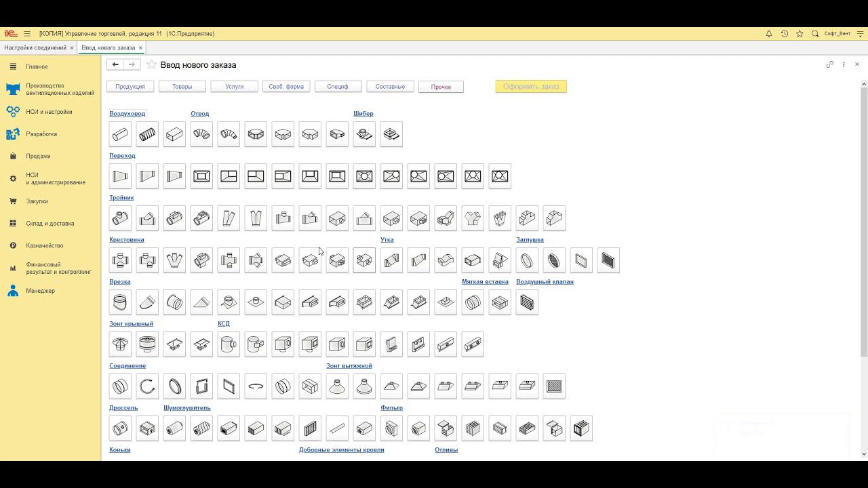Open Главное section in sidebar

(x=37, y=66)
